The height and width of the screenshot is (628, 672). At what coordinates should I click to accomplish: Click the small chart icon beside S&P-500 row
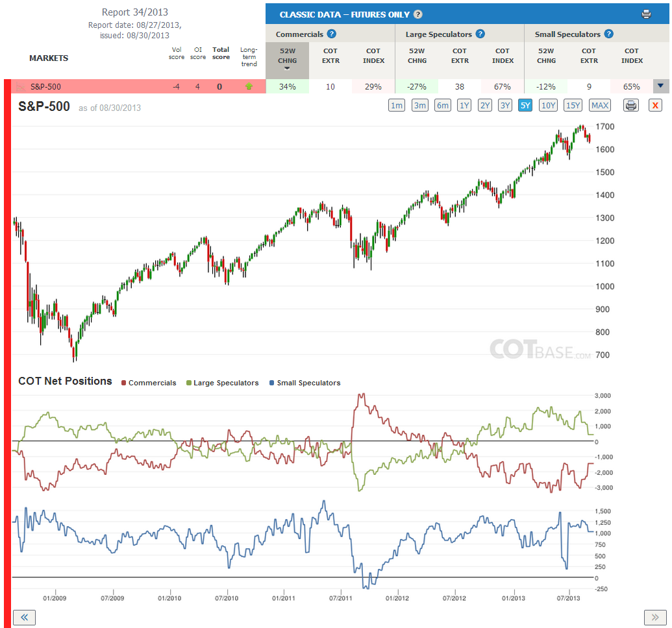pos(20,87)
